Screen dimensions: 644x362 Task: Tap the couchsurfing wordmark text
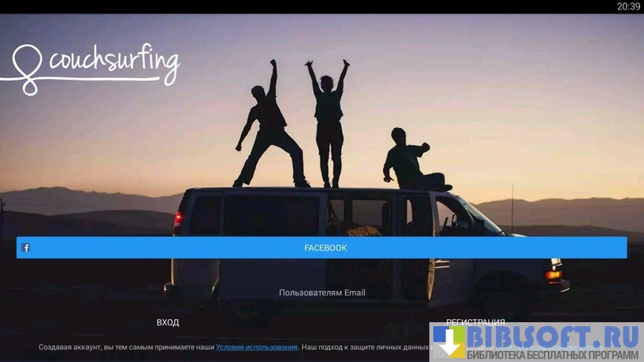tap(114, 60)
